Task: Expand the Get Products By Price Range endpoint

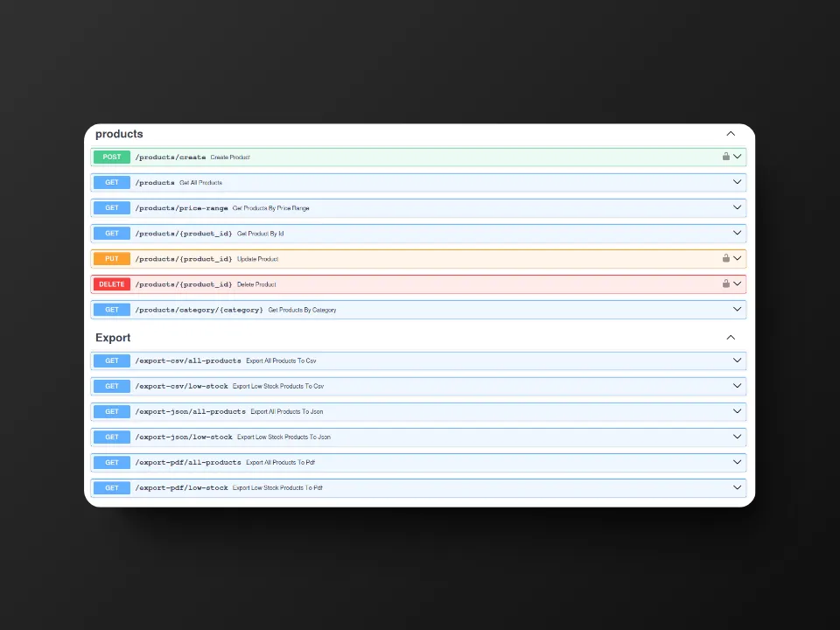Action: point(737,208)
